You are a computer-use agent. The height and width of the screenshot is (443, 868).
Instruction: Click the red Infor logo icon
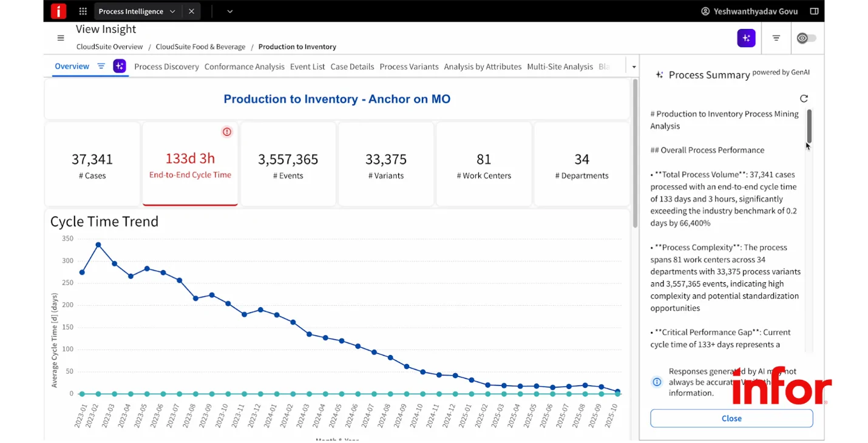tap(58, 11)
